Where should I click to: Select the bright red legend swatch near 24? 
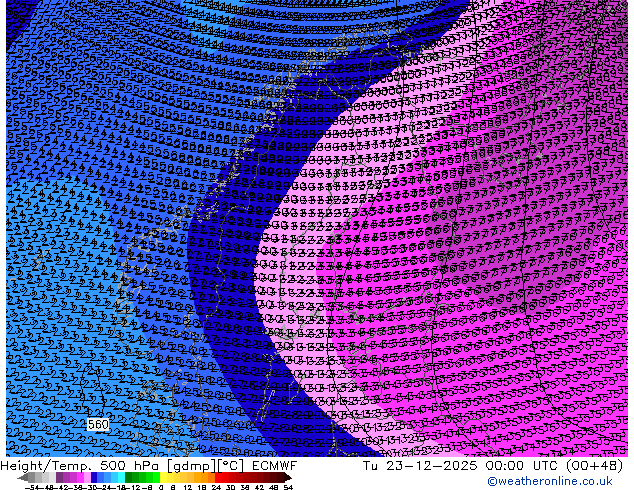click(x=218, y=478)
